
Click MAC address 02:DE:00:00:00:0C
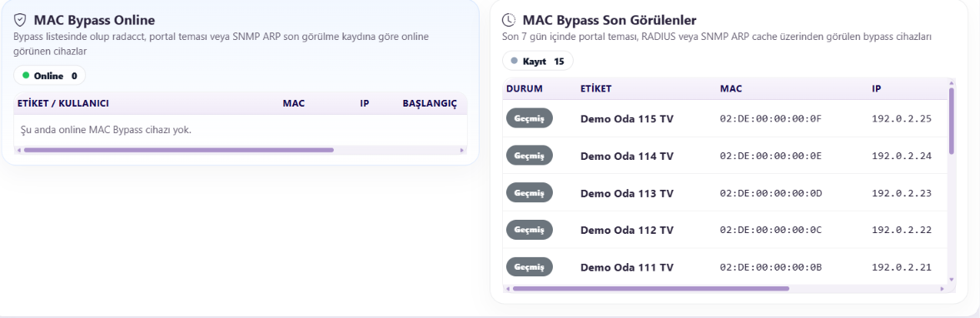tap(771, 231)
